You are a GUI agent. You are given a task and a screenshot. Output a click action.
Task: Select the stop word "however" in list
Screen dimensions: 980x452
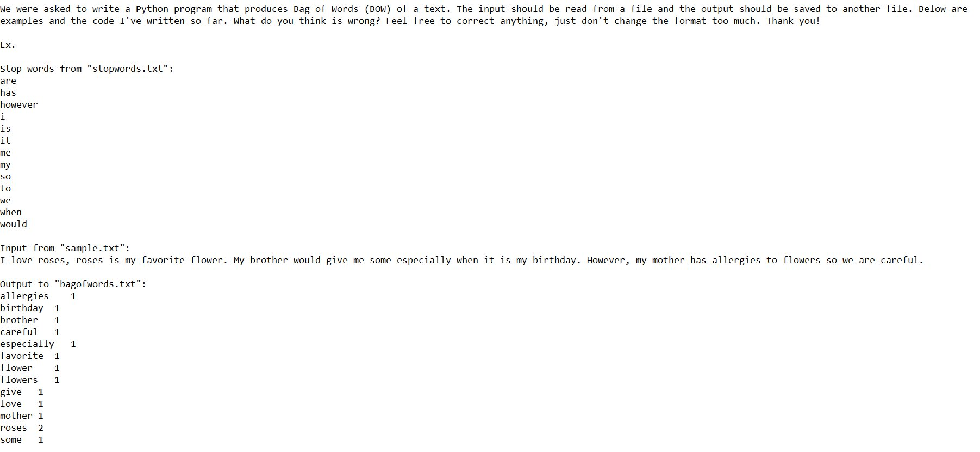pos(19,104)
